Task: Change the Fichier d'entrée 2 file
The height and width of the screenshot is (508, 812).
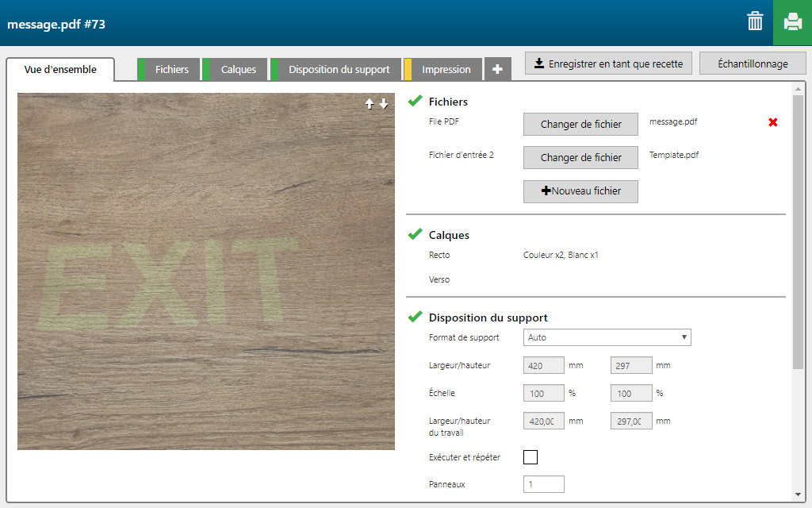Action: (580, 158)
